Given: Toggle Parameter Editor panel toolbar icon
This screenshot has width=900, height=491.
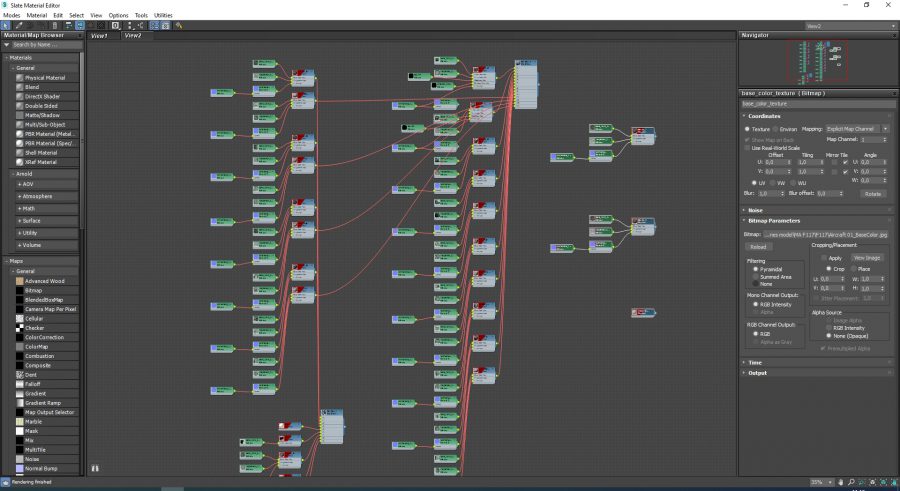Looking at the screenshot, I should 165,25.
